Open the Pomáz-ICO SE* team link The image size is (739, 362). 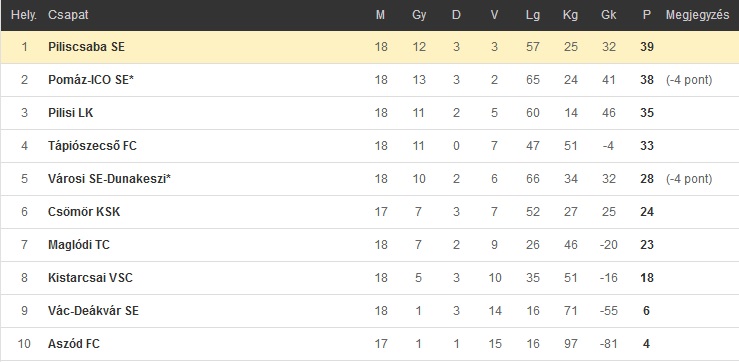coord(91,80)
